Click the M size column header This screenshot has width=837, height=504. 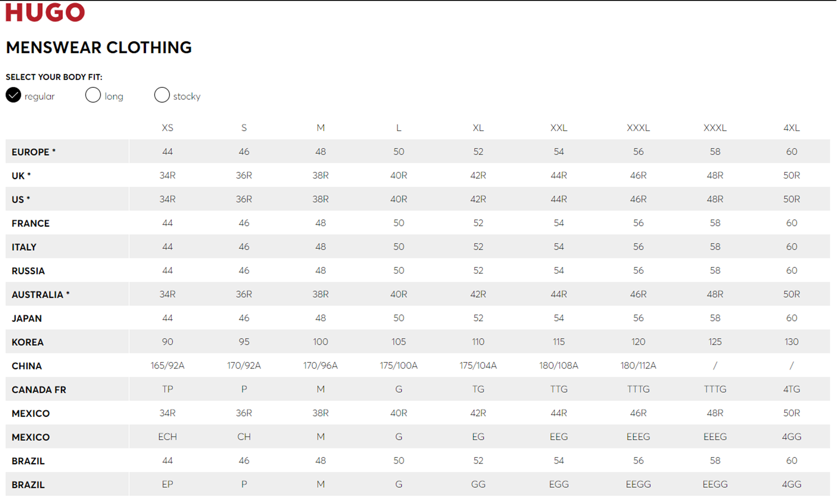(321, 128)
